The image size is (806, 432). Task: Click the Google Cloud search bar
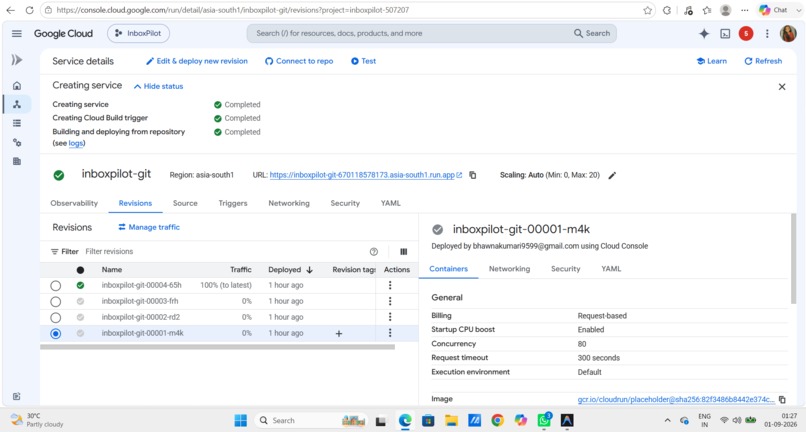click(432, 33)
